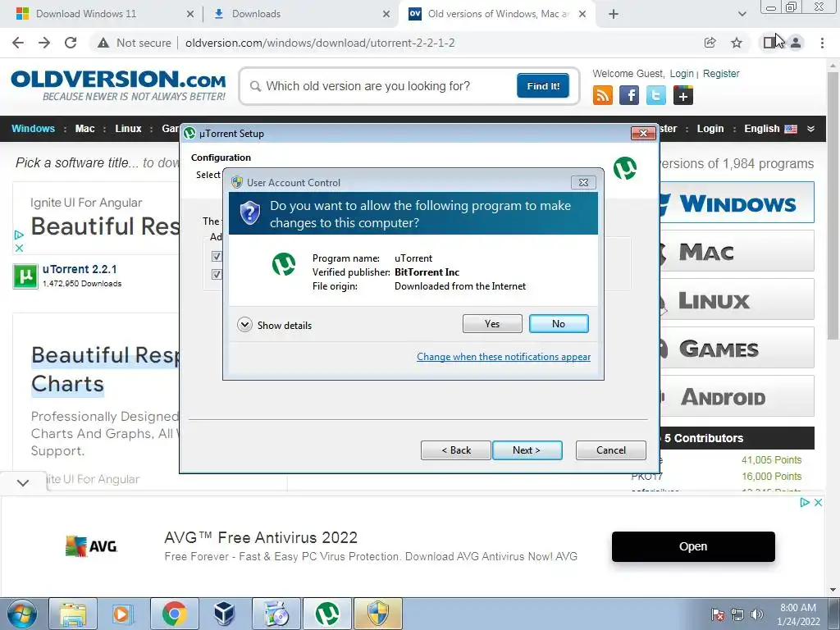
Task: Open a new browser tab
Action: [x=614, y=14]
